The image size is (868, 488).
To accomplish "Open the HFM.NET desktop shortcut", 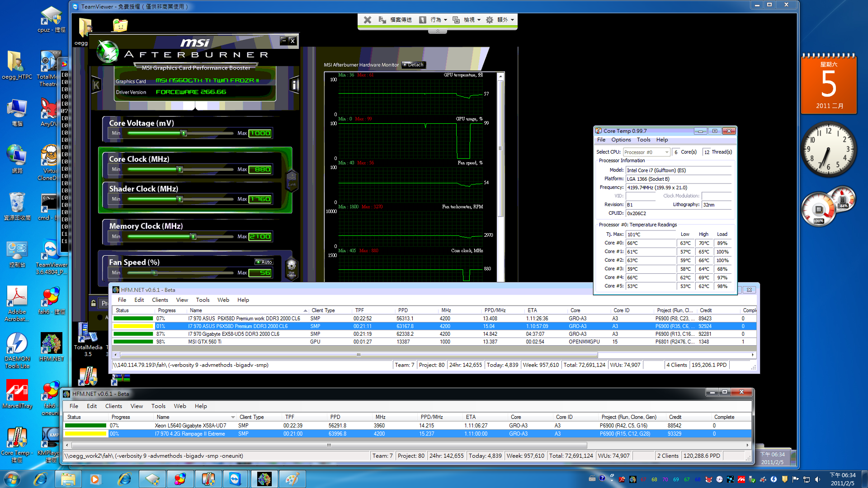I will [x=51, y=347].
